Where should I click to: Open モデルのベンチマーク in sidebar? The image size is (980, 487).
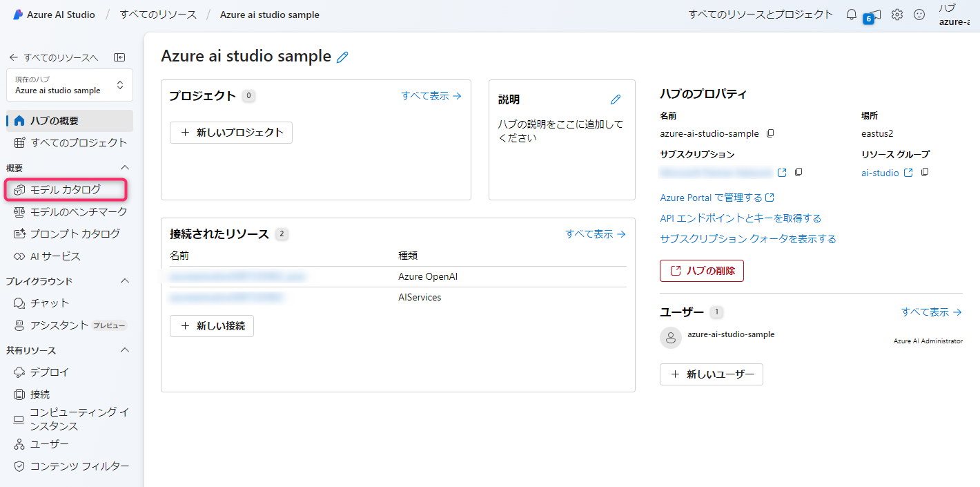pyautogui.click(x=70, y=211)
